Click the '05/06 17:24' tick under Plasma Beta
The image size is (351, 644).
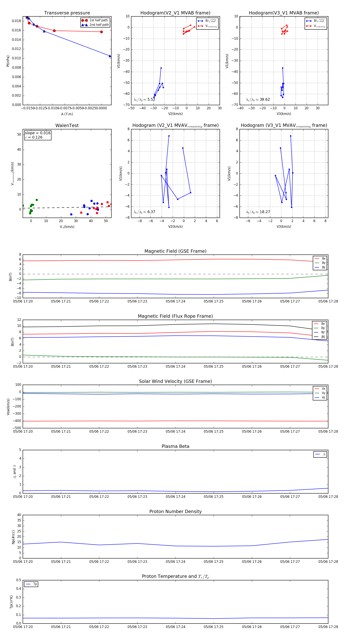(x=175, y=496)
